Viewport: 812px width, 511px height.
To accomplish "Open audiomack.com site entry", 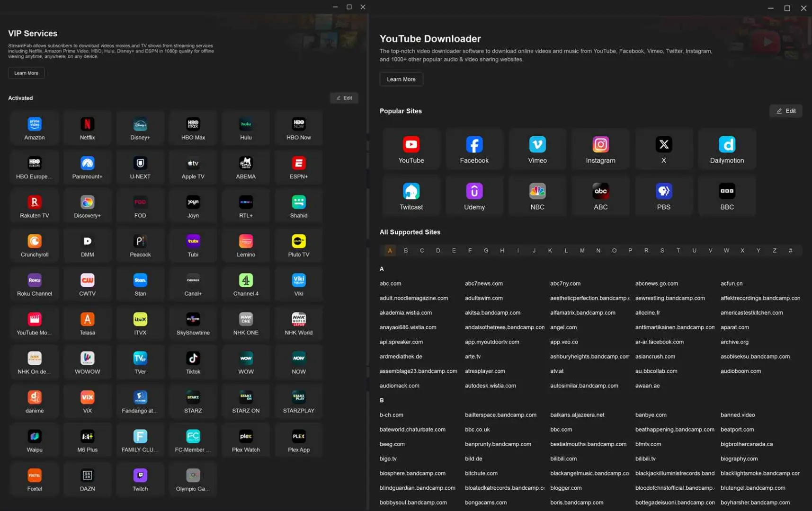I will point(399,386).
